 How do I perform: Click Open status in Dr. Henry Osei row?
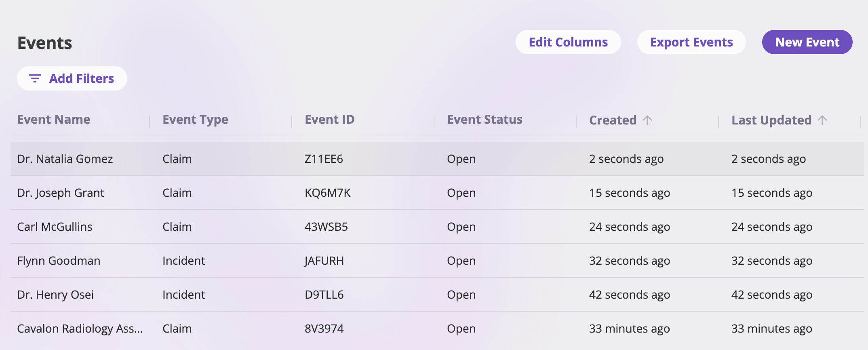(461, 295)
